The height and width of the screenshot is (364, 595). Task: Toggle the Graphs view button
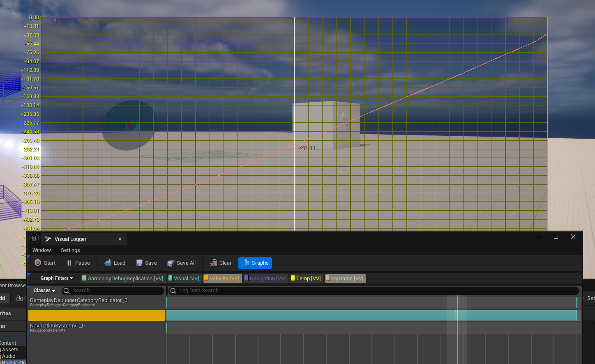[x=255, y=263]
